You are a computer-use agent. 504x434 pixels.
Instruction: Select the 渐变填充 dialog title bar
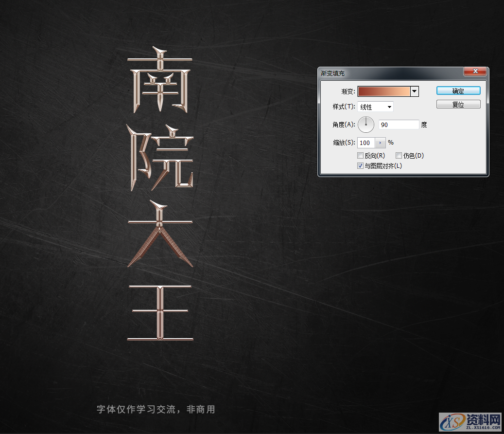(389, 73)
